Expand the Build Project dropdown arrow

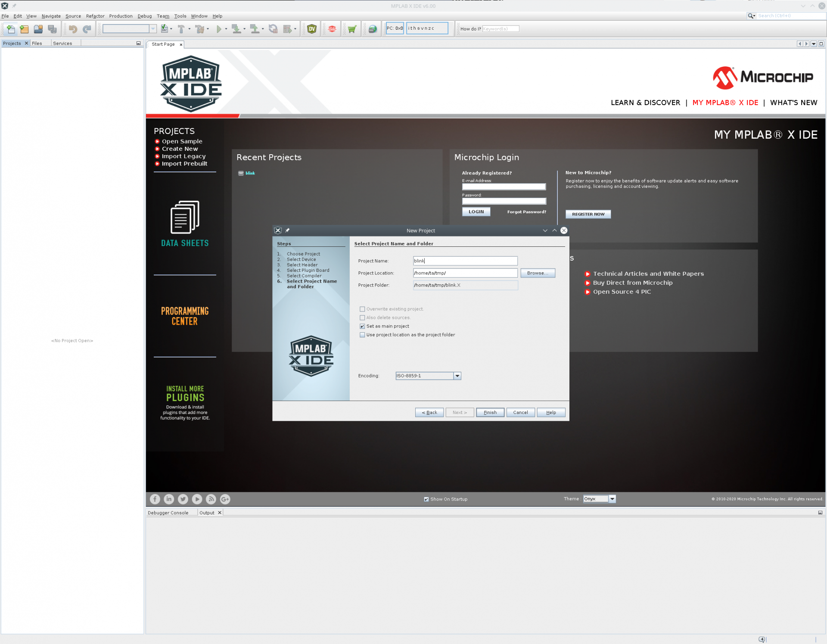(190, 29)
